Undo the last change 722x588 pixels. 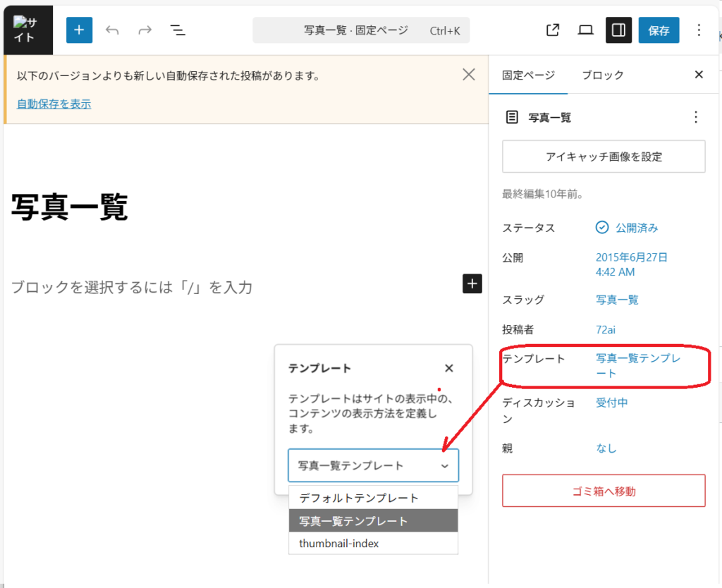[x=112, y=30]
